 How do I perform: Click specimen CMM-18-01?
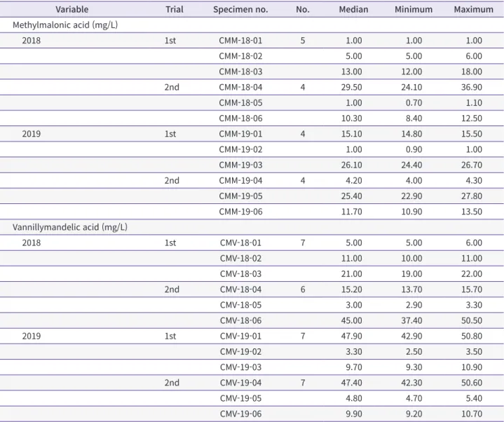[240, 41]
